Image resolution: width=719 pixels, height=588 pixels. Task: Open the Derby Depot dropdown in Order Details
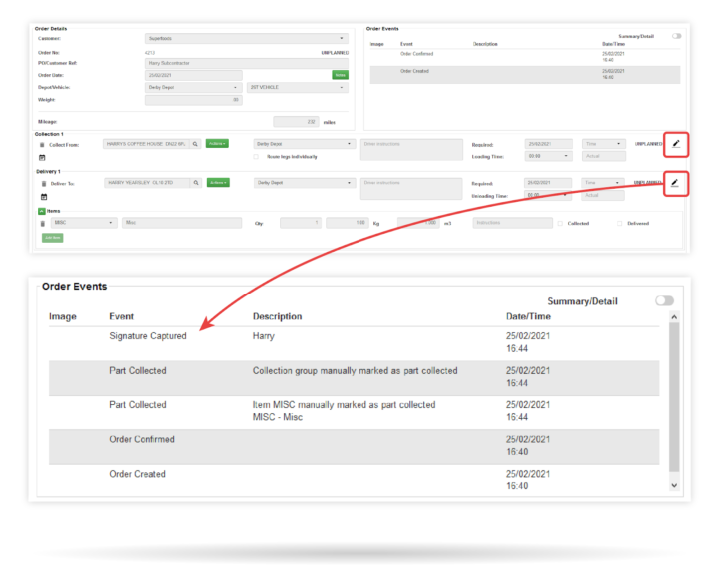coord(193,87)
